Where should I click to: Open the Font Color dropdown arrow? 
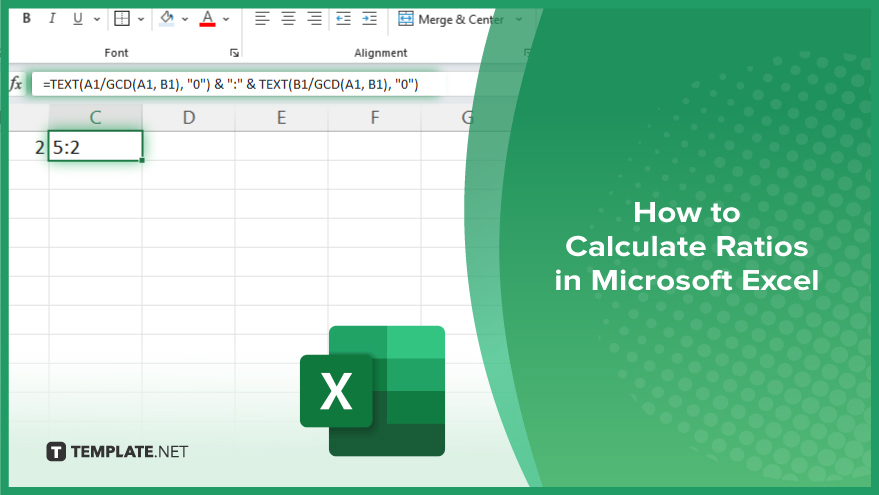pos(226,19)
